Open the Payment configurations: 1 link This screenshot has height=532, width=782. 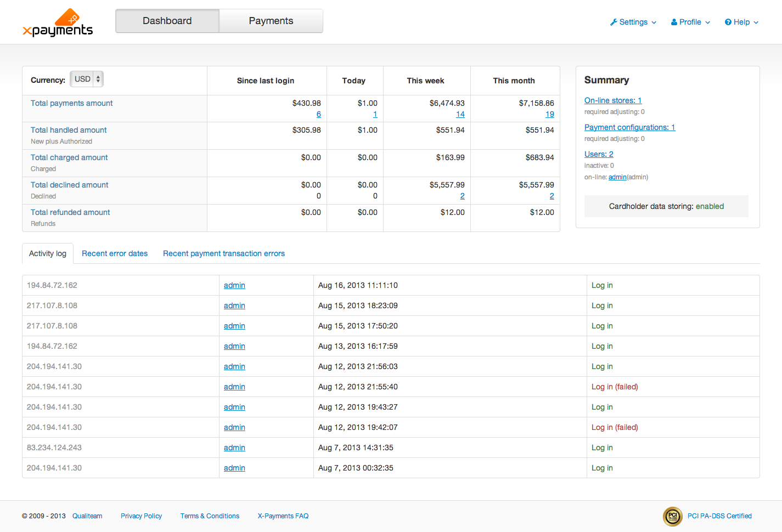coord(630,127)
